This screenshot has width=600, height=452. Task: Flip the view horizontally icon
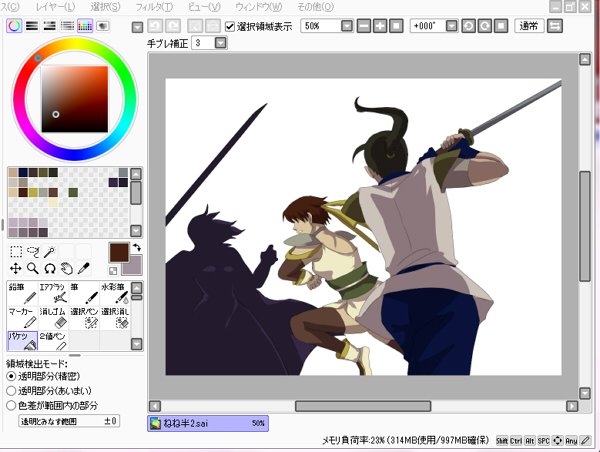click(554, 26)
